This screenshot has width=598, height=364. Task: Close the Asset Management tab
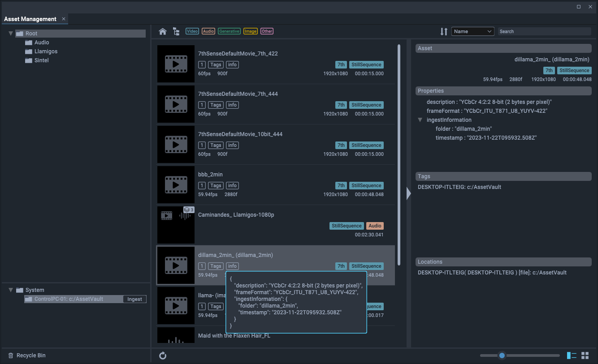tap(64, 19)
